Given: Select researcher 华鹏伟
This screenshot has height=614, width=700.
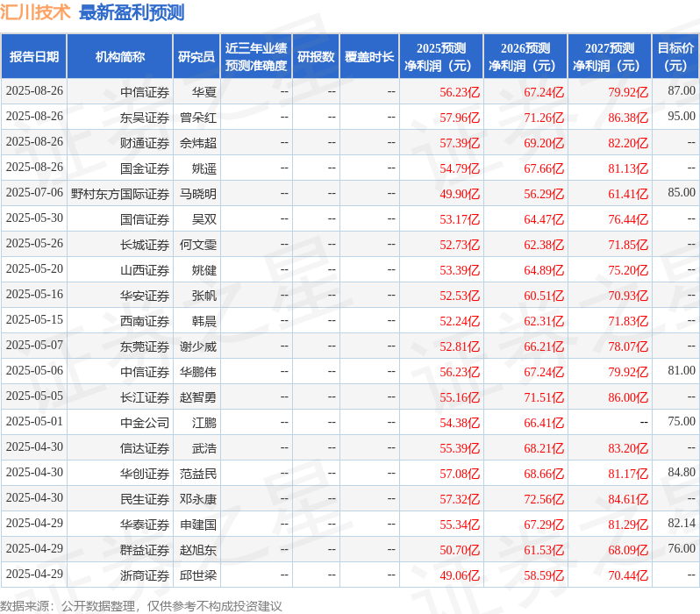Looking at the screenshot, I should pos(198,373).
